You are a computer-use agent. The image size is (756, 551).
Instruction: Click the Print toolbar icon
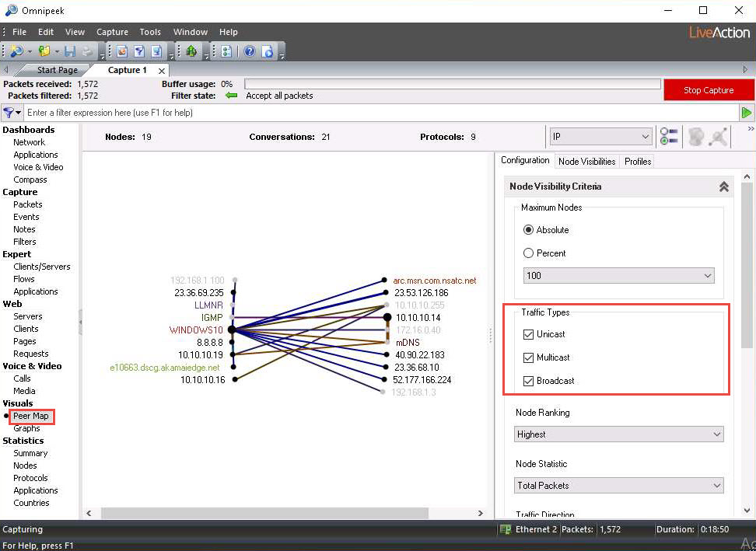coord(87,51)
